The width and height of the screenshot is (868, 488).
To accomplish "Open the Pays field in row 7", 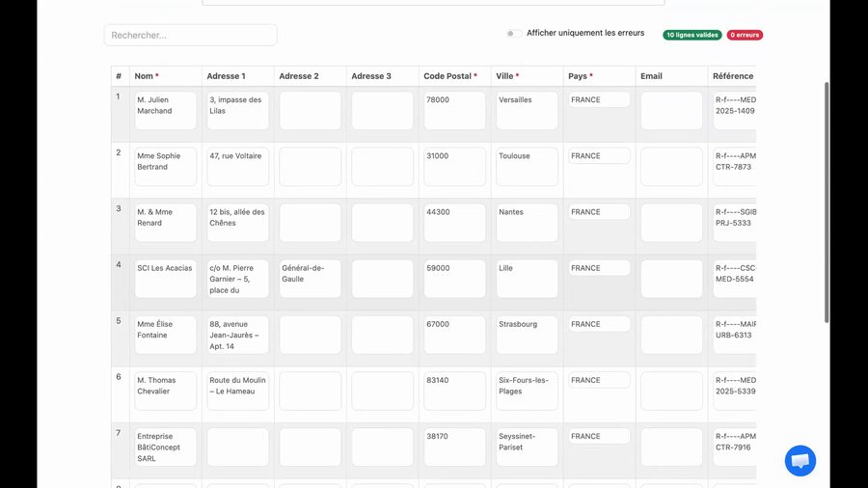I will tap(599, 437).
